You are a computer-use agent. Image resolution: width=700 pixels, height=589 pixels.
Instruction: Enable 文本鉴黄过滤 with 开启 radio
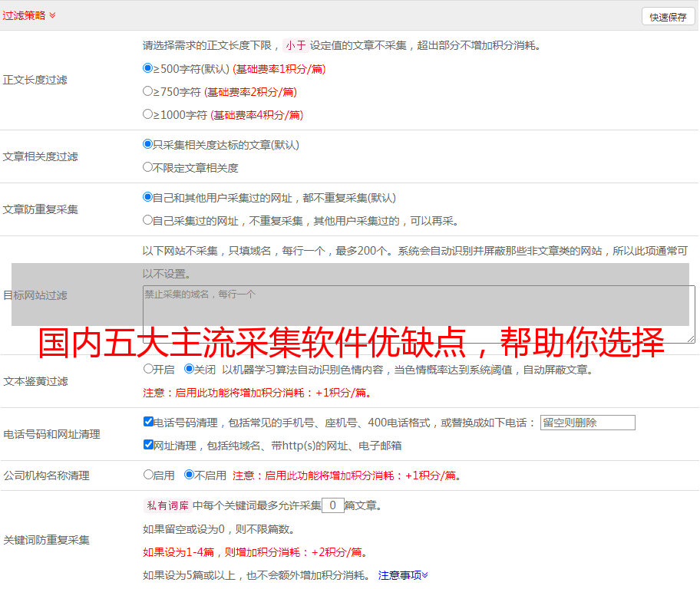click(149, 369)
